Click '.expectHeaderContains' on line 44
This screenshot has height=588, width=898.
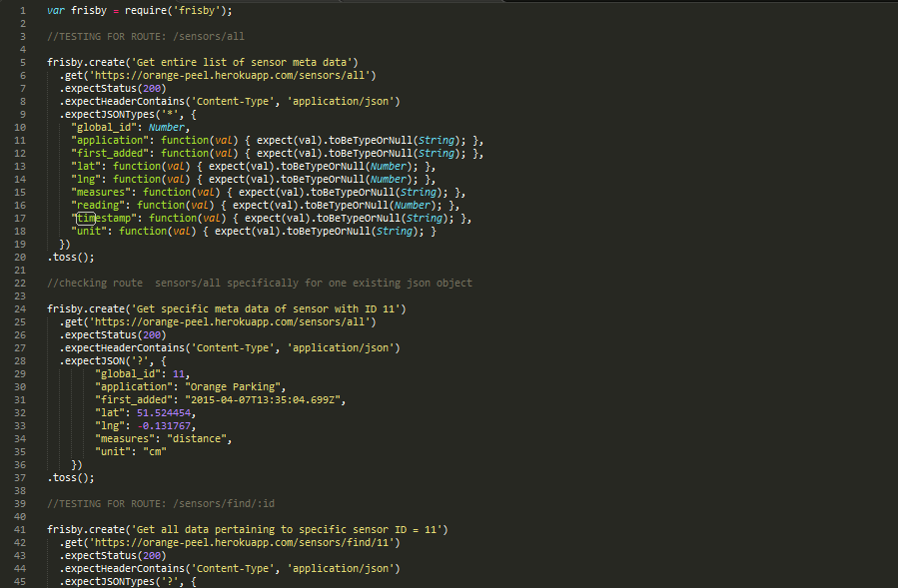click(x=122, y=569)
